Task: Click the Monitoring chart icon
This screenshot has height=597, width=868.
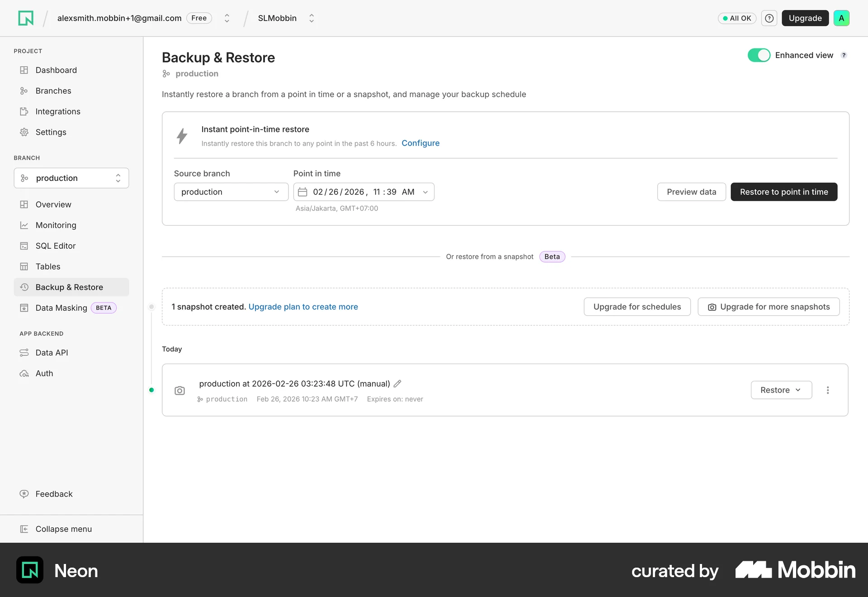Action: (24, 225)
